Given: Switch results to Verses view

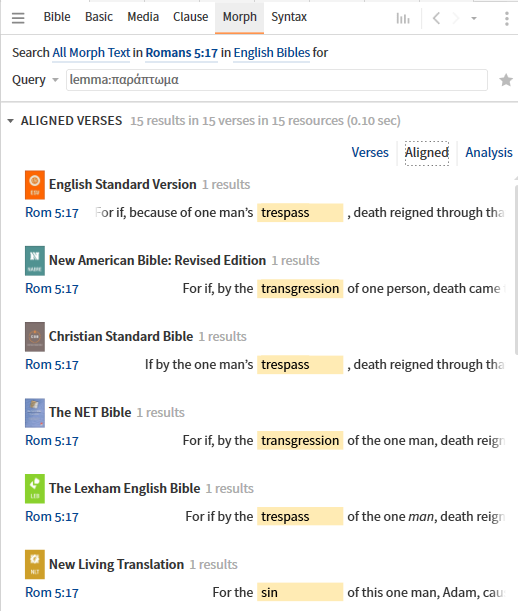Looking at the screenshot, I should point(370,152).
